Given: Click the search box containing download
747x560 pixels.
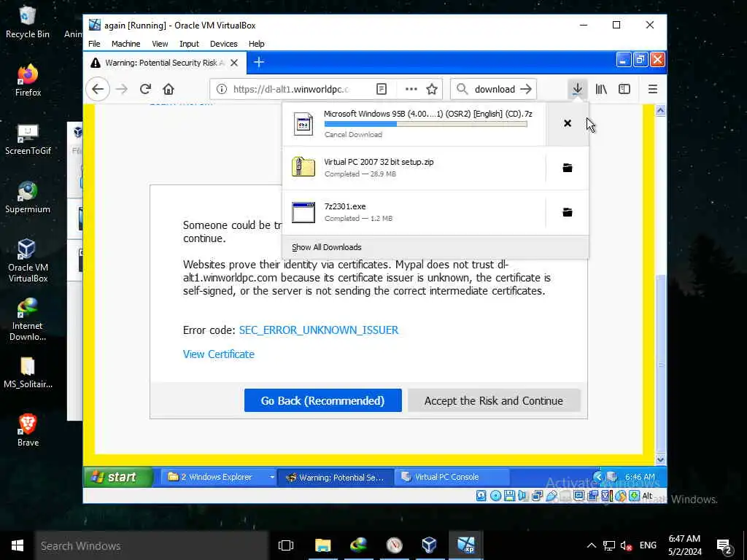Looking at the screenshot, I should pos(492,89).
